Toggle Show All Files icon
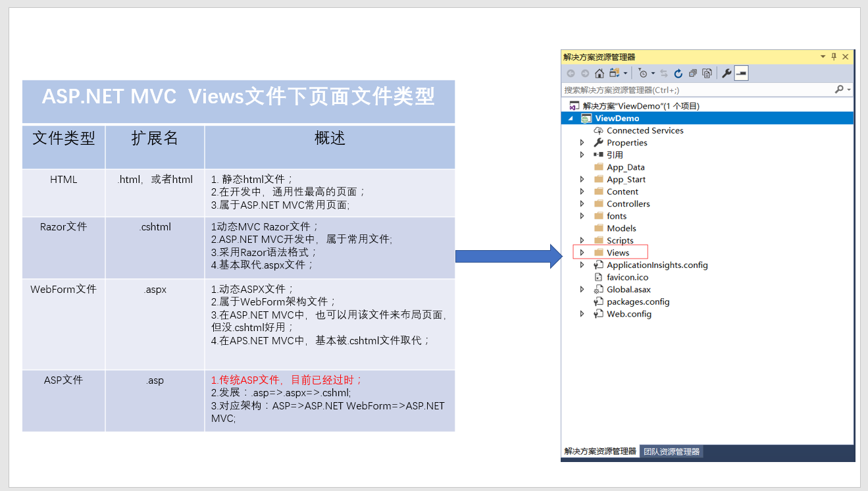Viewport: 868px width, 491px height. (x=707, y=74)
